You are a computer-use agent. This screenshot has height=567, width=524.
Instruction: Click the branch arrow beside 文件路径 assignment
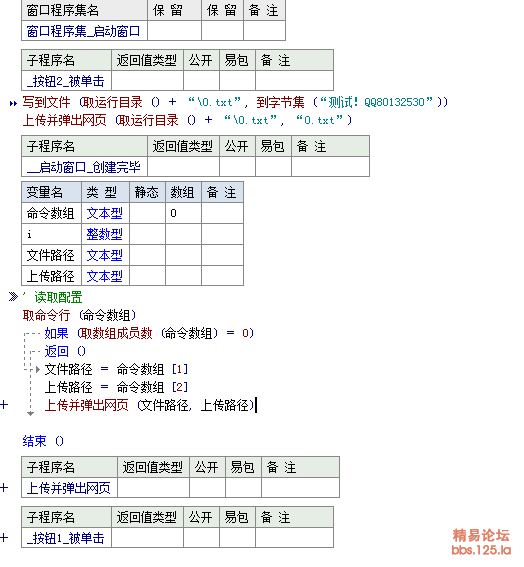38,370
